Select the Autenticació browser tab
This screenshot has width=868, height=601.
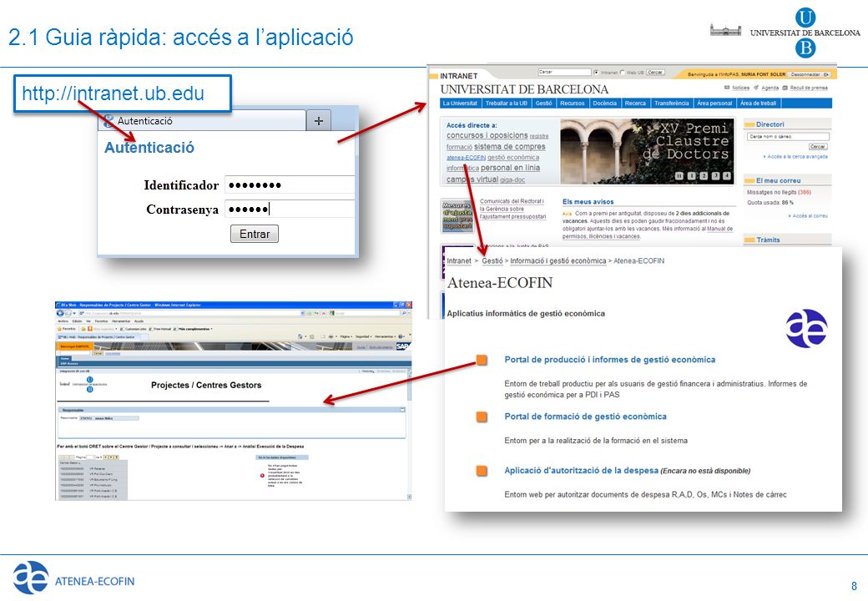click(x=203, y=121)
